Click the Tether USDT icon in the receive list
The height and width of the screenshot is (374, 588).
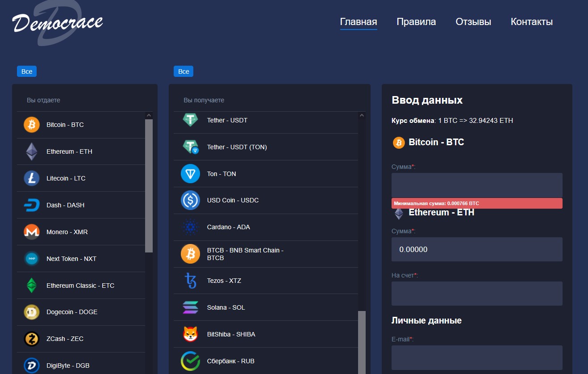191,119
